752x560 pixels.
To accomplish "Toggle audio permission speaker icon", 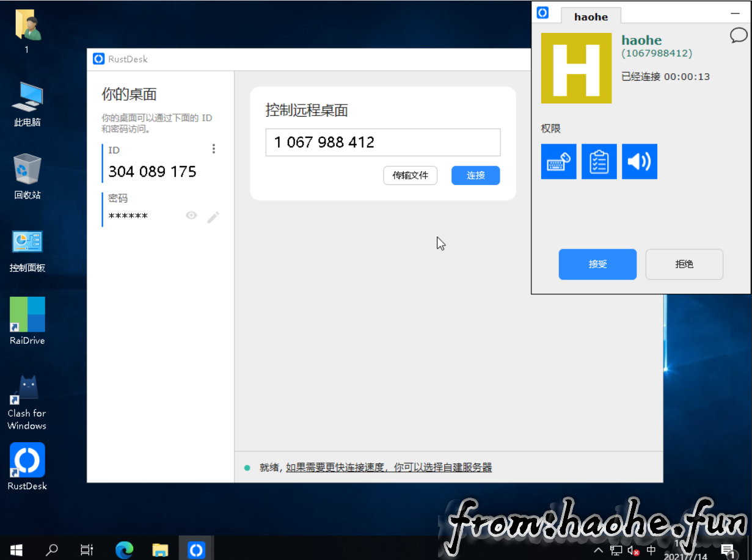I will click(x=640, y=162).
